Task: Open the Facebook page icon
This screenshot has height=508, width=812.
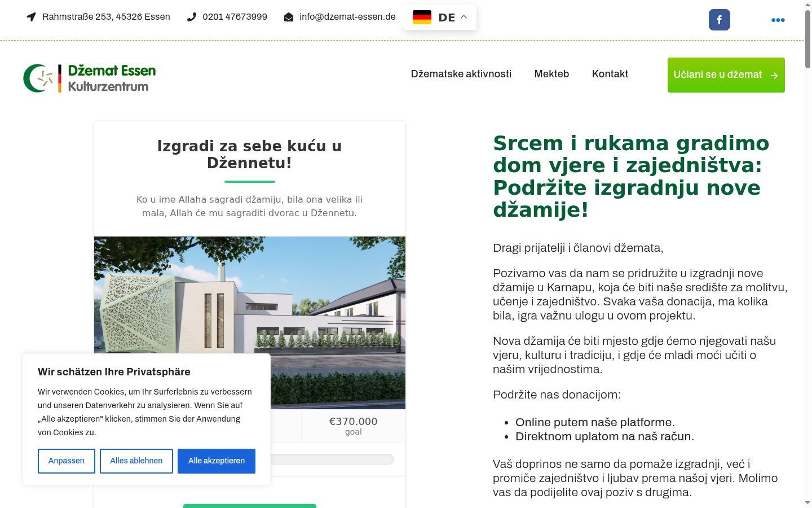Action: (720, 20)
